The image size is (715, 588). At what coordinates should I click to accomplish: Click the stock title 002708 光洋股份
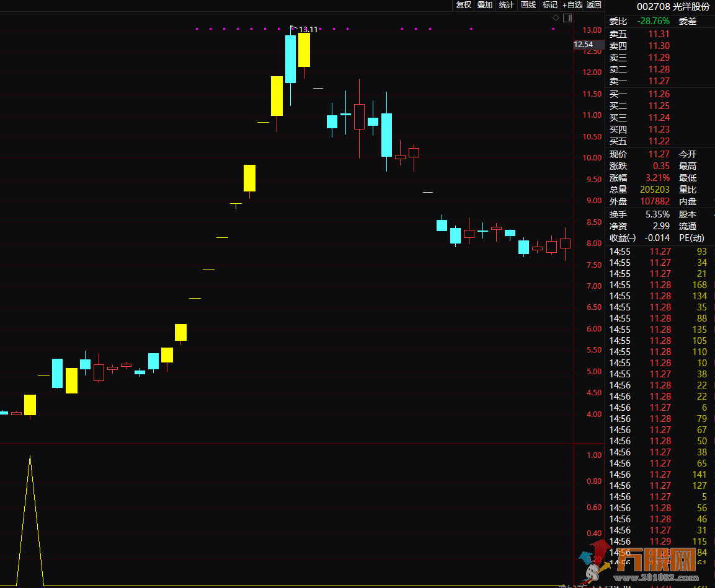(x=673, y=6)
